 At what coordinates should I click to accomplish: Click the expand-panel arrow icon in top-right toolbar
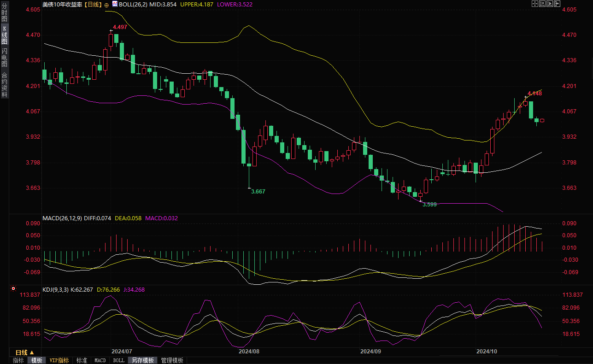coord(557,4)
